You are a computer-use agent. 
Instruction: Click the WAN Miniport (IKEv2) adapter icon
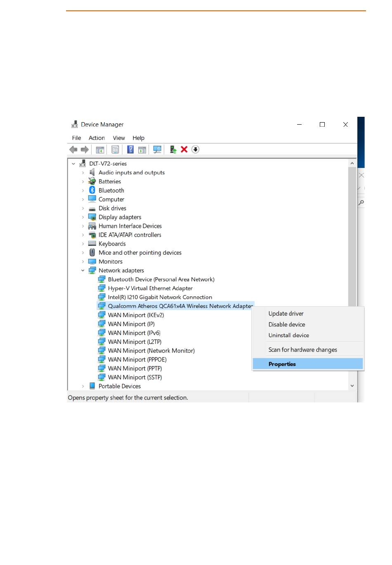102,315
